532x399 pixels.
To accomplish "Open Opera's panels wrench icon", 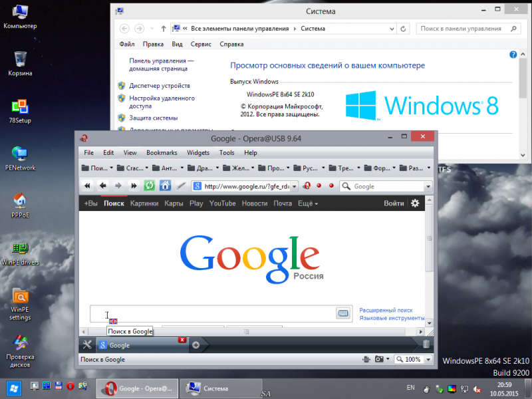I will pyautogui.click(x=87, y=345).
